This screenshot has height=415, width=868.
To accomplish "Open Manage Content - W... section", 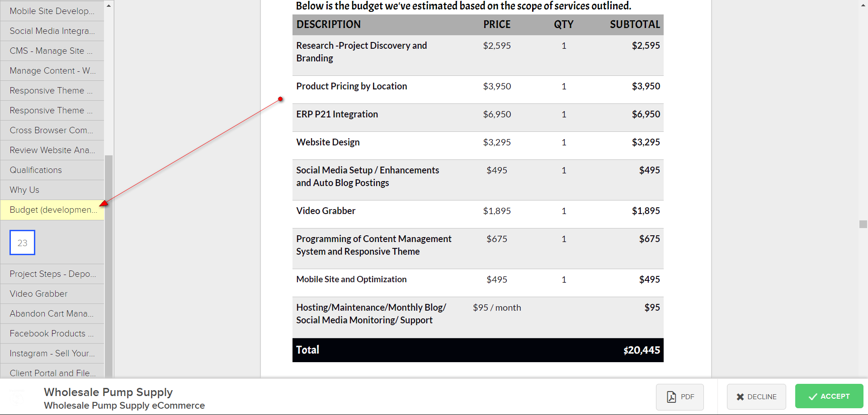I will pyautogui.click(x=52, y=70).
